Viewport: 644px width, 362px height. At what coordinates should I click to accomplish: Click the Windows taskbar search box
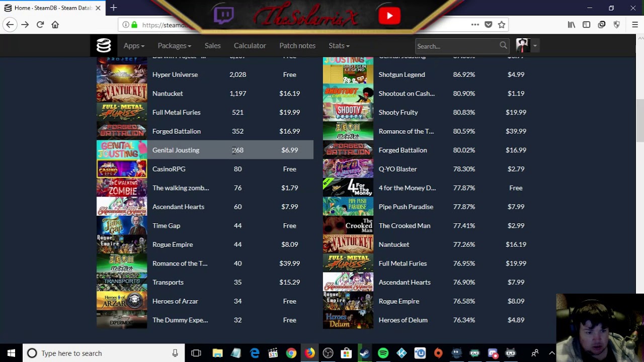coord(103,353)
